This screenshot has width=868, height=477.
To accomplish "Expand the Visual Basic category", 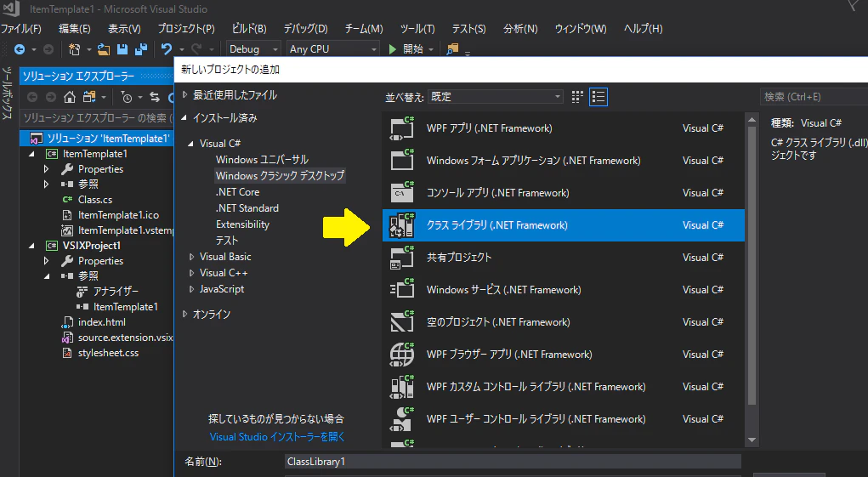I will click(191, 257).
